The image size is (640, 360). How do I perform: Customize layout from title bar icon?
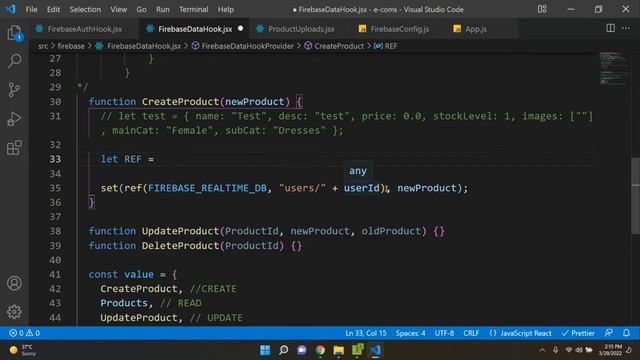(x=542, y=9)
